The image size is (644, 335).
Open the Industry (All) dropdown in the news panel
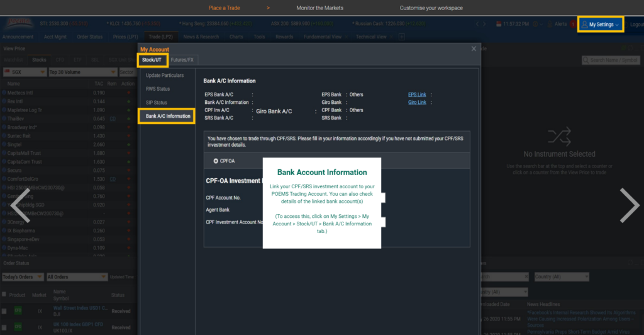click(504, 292)
